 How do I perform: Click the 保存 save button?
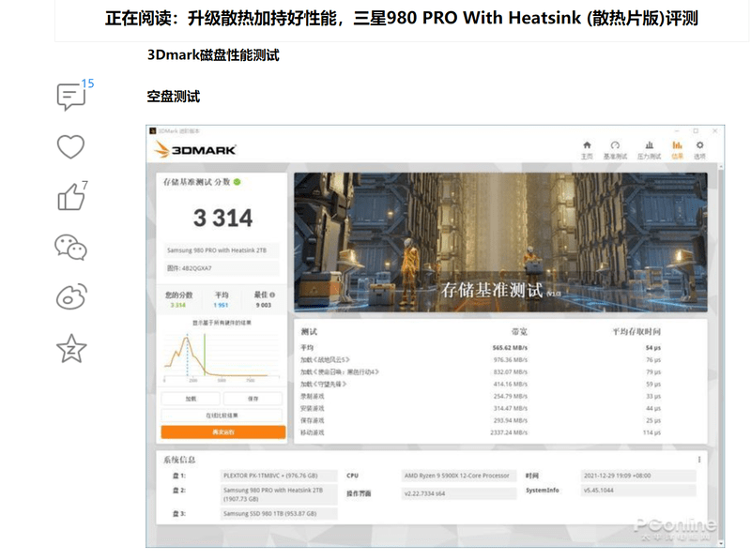(x=253, y=399)
